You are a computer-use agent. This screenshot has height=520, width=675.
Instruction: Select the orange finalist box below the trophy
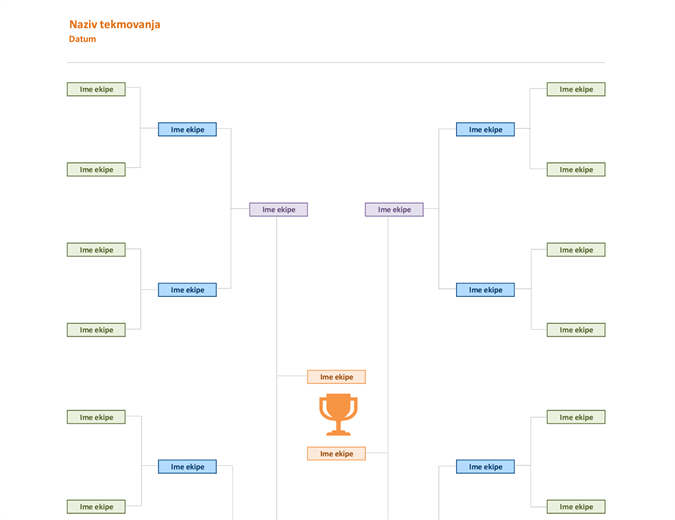tap(336, 454)
